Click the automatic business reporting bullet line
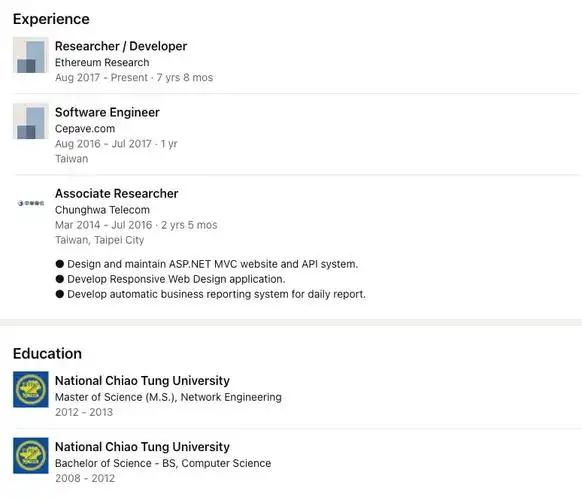Image resolution: width=582 pixels, height=500 pixels. point(210,294)
